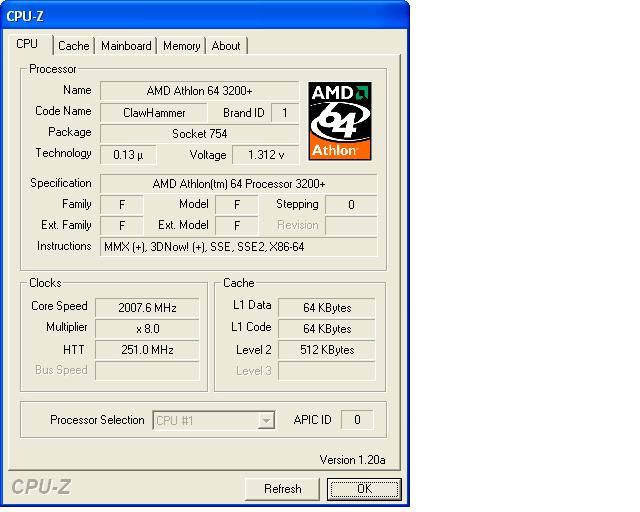The image size is (640, 512).
Task: Open the Processor Selection dropdown arrow
Action: coord(266,420)
